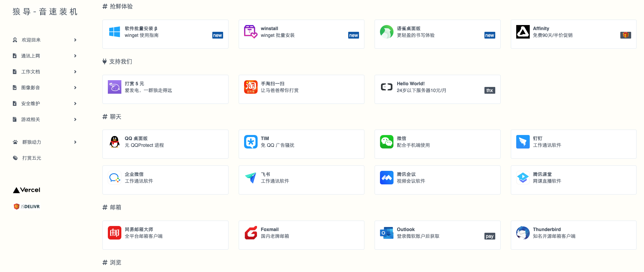Click the Taobao 淘 icon
This screenshot has height=272, width=644.
click(251, 87)
